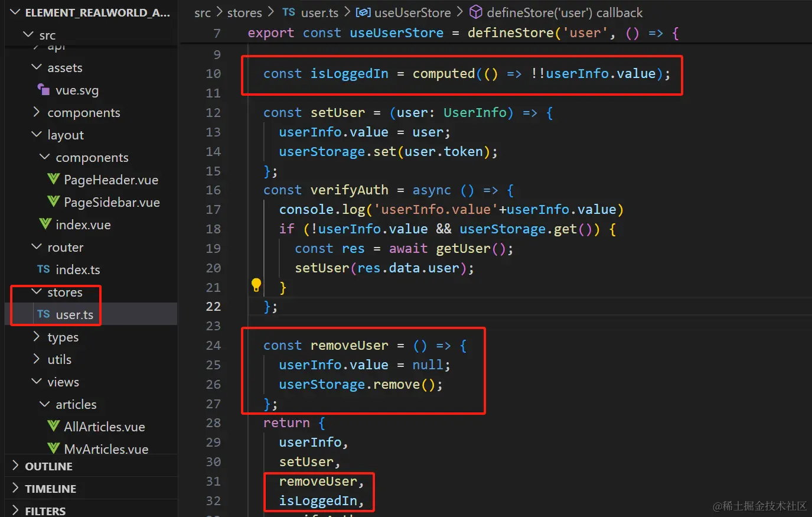Click the Vue icon beside PageHeader.vue
Image resolution: width=812 pixels, height=517 pixels.
click(53, 179)
